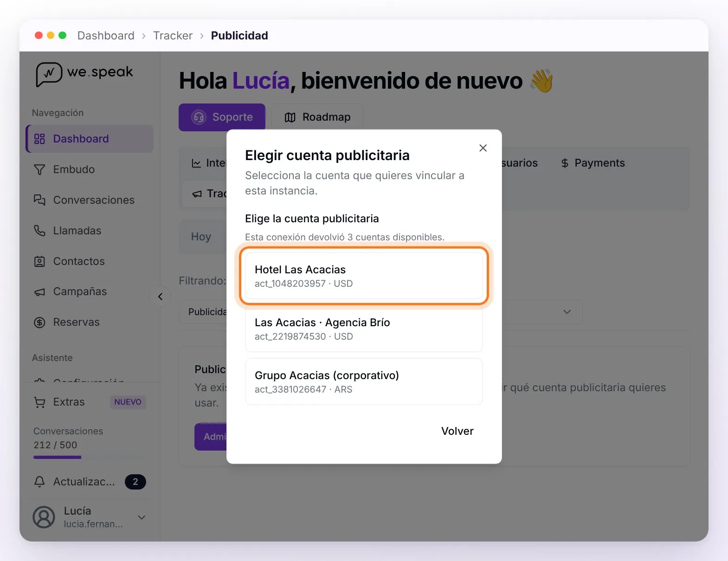Click the Payments dollar sign icon
The height and width of the screenshot is (561, 728).
[565, 163]
